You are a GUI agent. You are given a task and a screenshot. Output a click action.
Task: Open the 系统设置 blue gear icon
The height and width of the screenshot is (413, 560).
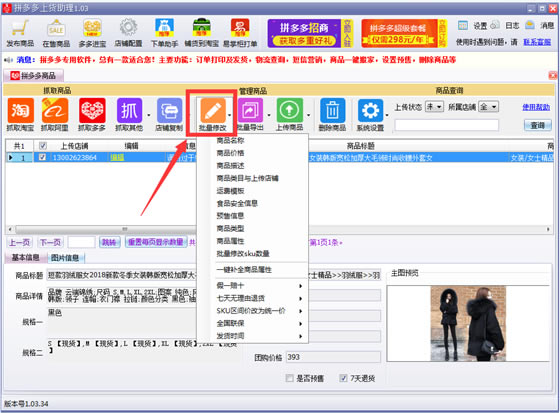point(370,114)
